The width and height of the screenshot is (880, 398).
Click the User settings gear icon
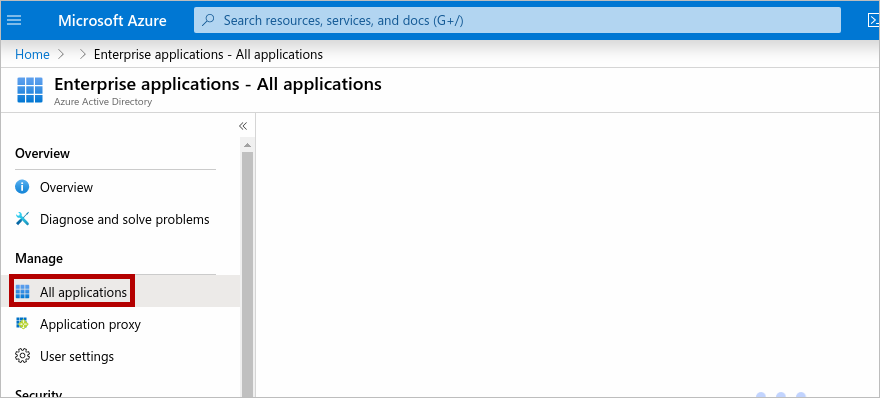click(x=22, y=356)
